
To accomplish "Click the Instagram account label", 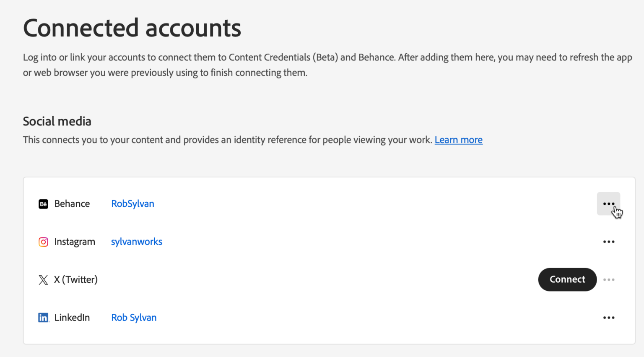I will tap(75, 242).
